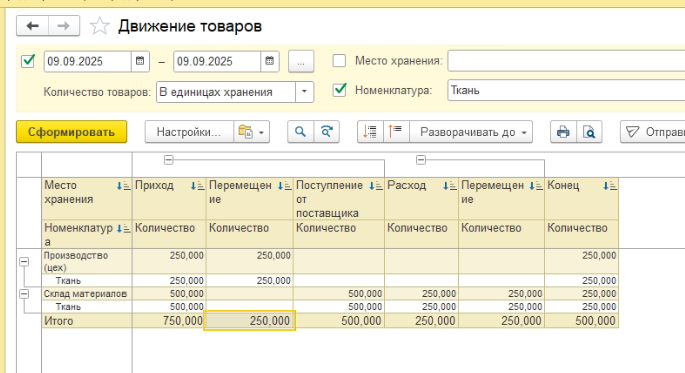
Task: Click the Отправить button
Action: pyautogui.click(x=653, y=132)
